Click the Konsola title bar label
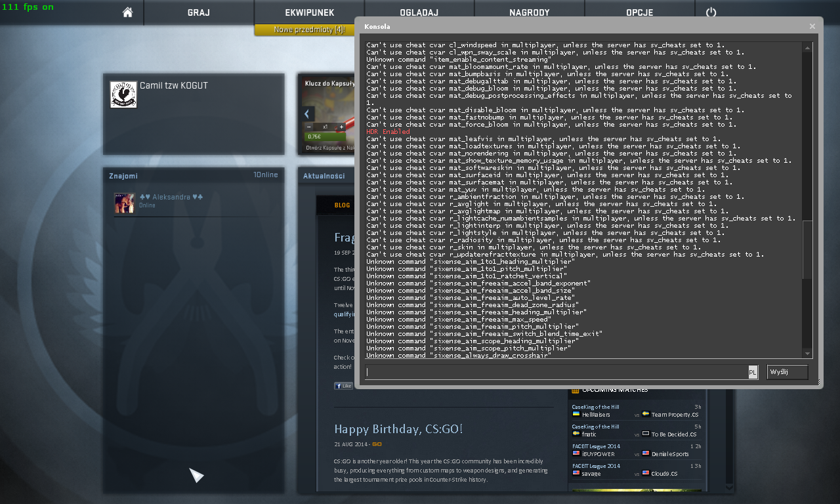This screenshot has width=840, height=504. (x=377, y=26)
